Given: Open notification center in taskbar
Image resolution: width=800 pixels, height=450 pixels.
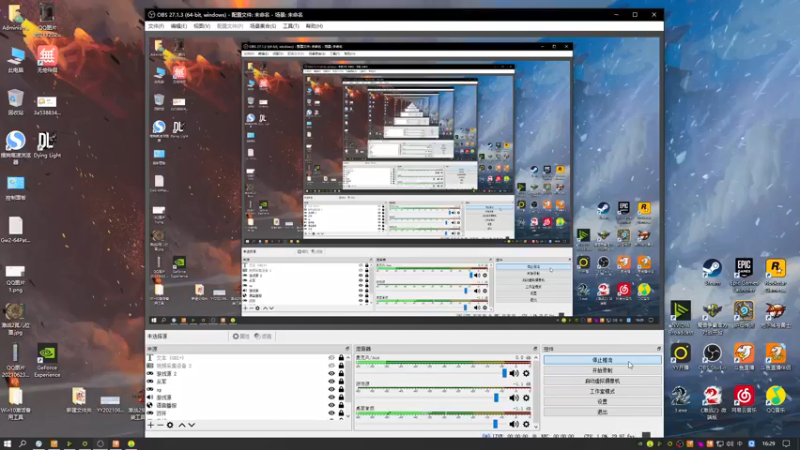Looking at the screenshot, I should [x=786, y=444].
